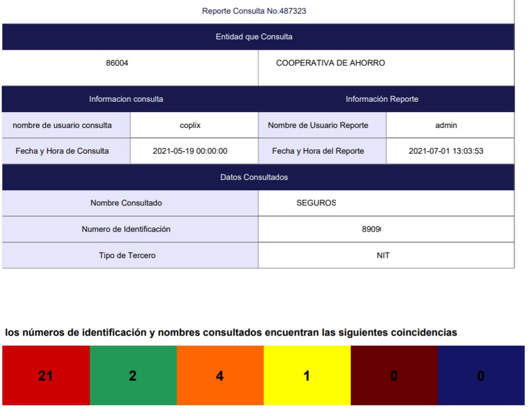Click the dark maroon box showing 0
The height and width of the screenshot is (416, 532).
394,376
